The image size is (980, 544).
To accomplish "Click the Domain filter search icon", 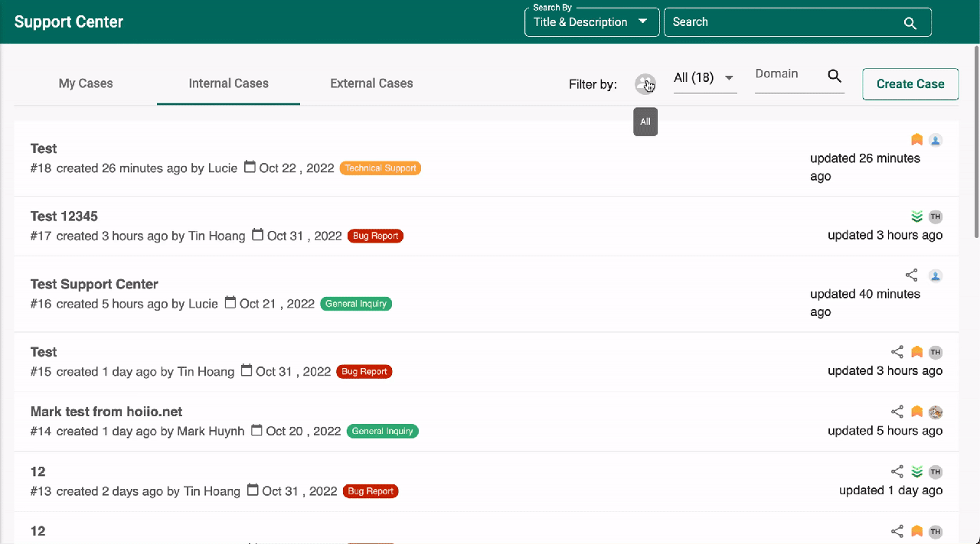I will pos(835,76).
